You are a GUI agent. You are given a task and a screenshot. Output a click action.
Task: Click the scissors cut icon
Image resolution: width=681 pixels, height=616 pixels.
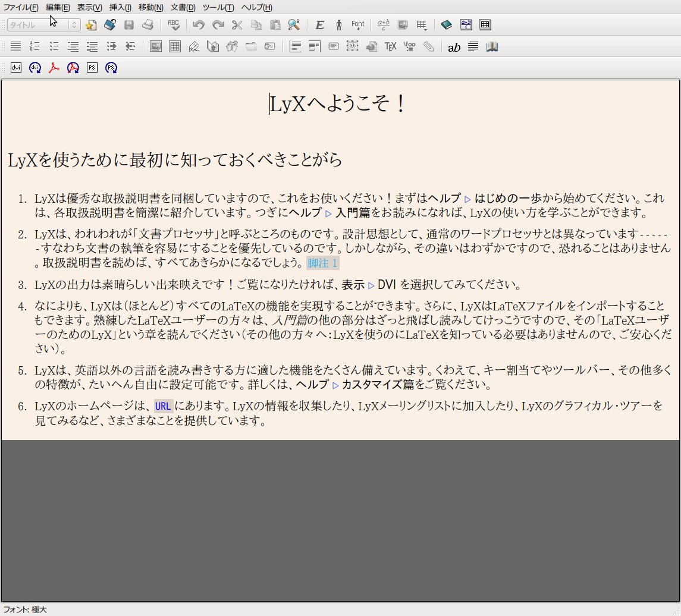click(x=237, y=25)
